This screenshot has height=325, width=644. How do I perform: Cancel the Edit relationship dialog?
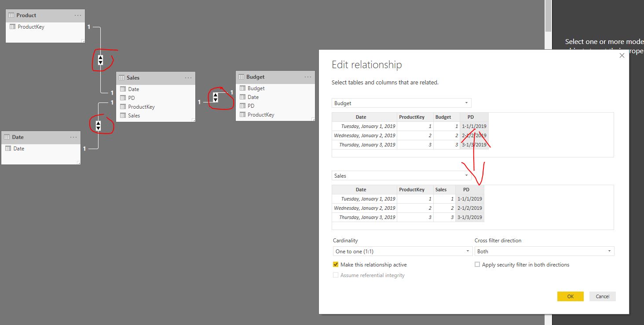tap(603, 296)
